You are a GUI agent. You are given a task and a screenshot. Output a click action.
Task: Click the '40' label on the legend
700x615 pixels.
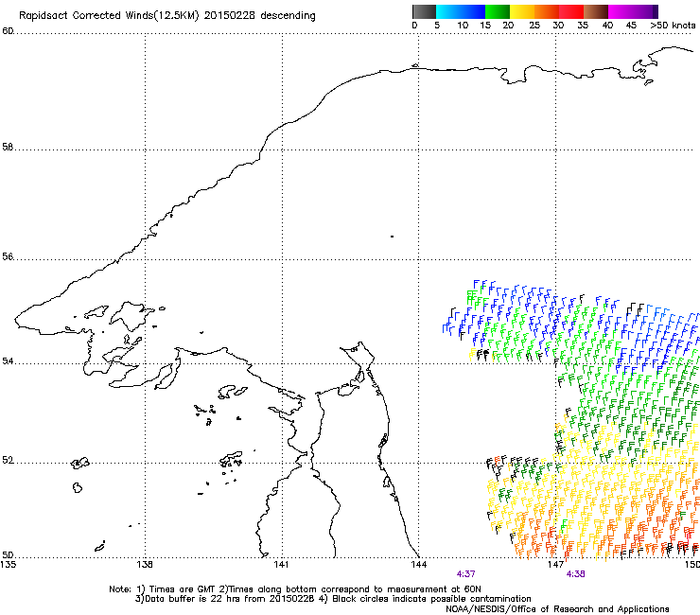[x=607, y=26]
